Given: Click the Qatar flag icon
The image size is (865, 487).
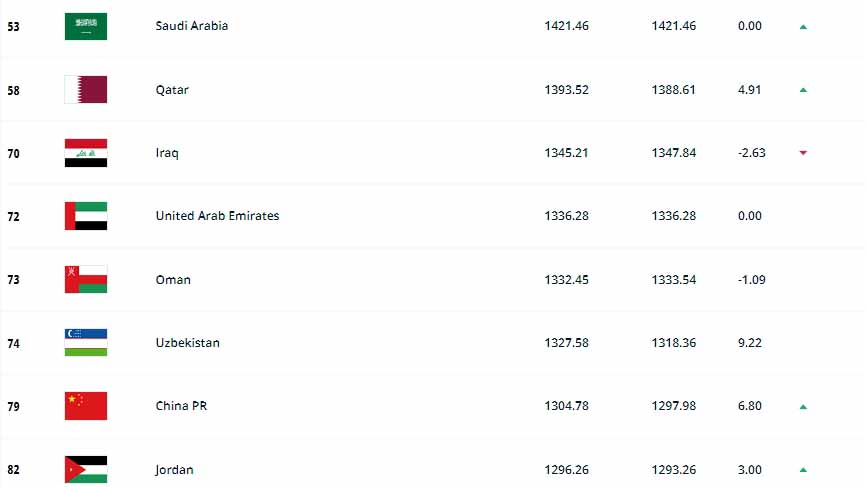Looking at the screenshot, I should point(86,89).
